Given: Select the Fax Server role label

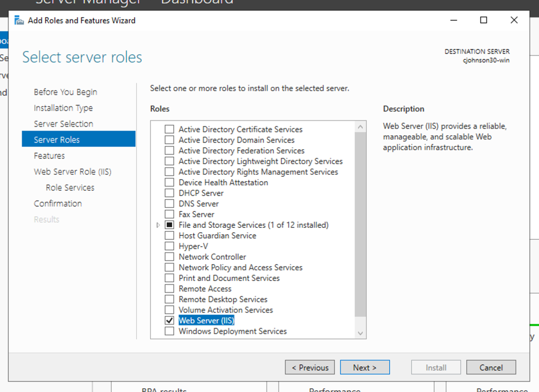Looking at the screenshot, I should 196,214.
